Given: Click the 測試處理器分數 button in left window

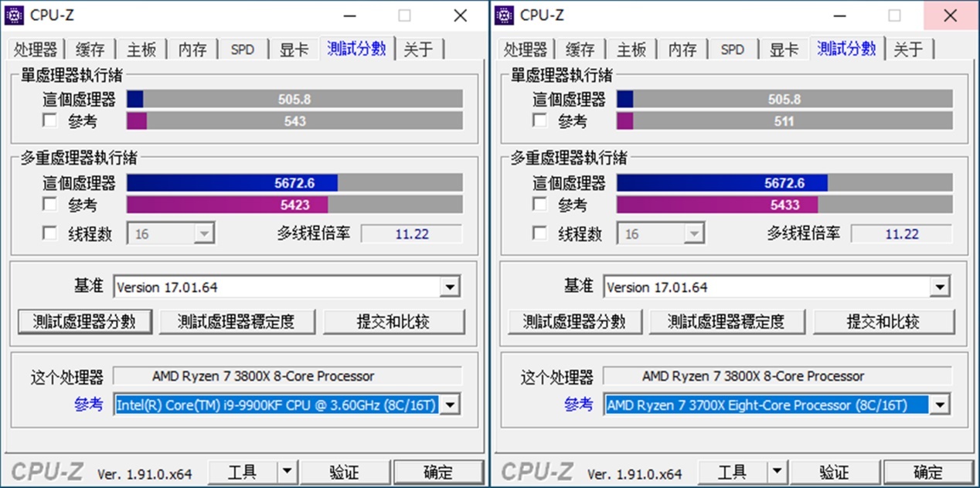Looking at the screenshot, I should (85, 322).
